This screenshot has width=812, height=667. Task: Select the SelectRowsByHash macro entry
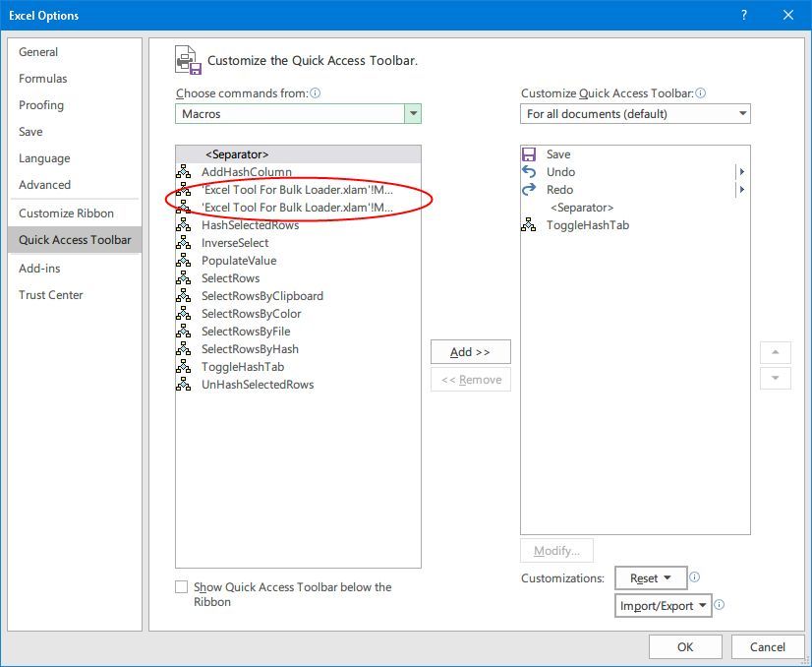point(298,349)
